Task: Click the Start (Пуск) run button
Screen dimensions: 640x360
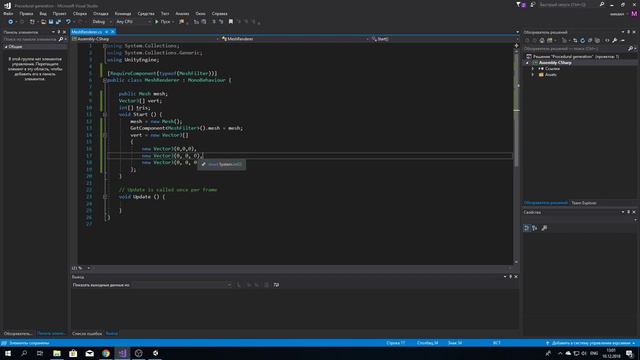Action: click(x=163, y=22)
